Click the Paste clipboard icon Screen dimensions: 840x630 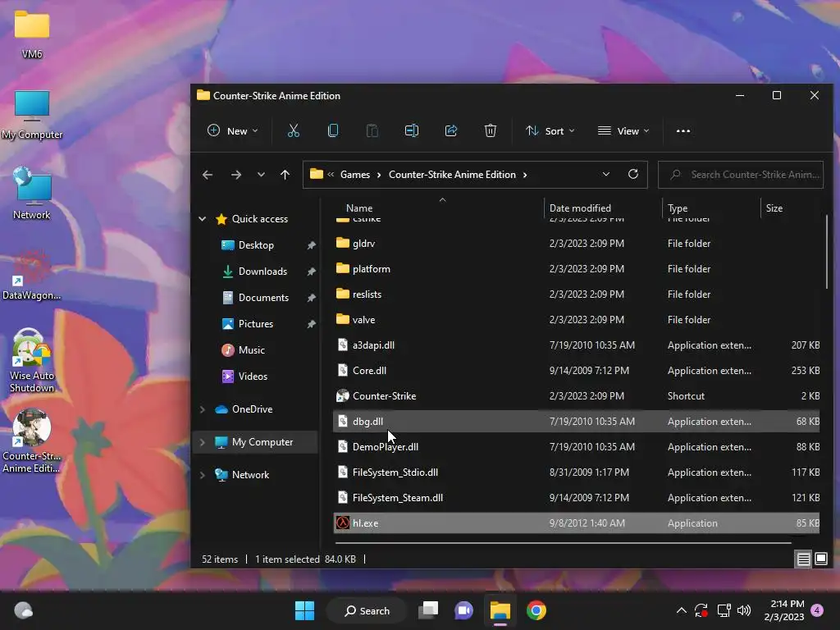tap(372, 130)
